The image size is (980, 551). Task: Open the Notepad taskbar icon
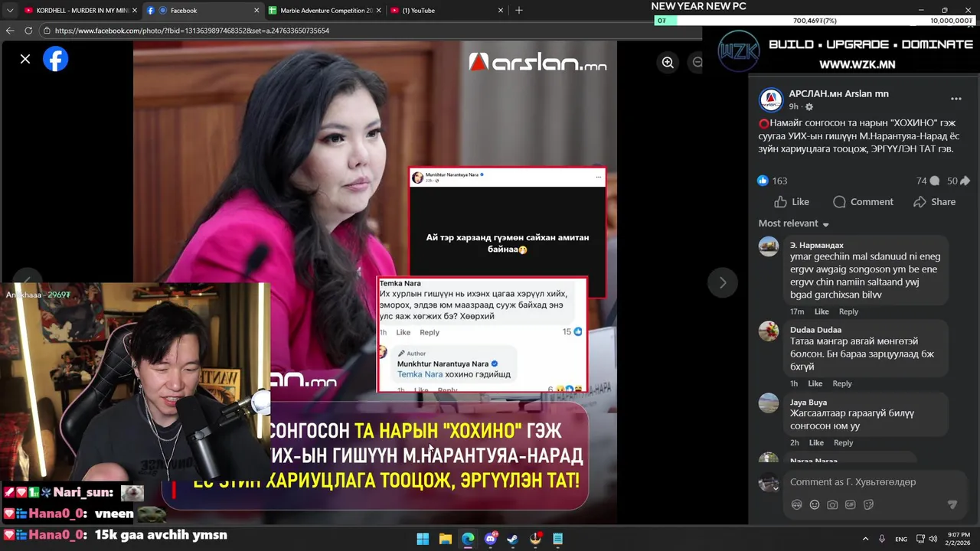point(558,539)
